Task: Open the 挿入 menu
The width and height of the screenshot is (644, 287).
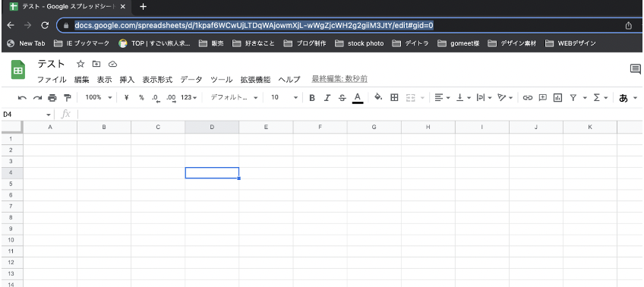Action: (x=127, y=79)
